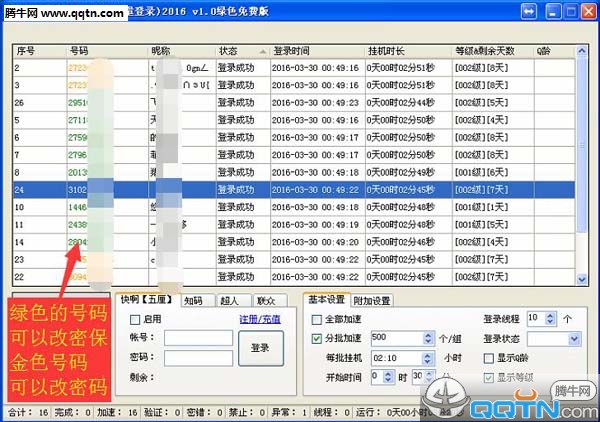Switch to the 知码 tab
Screen dimensions: 600x422
193,299
